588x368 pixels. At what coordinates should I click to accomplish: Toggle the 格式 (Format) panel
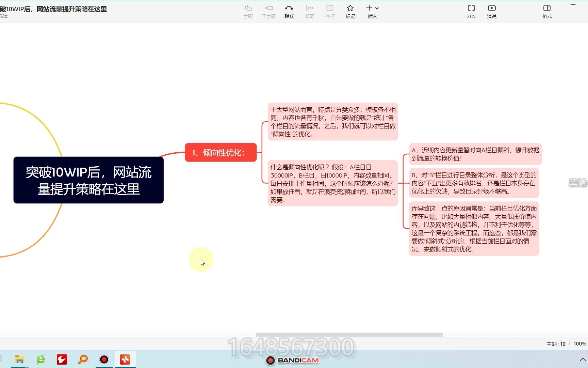[547, 12]
